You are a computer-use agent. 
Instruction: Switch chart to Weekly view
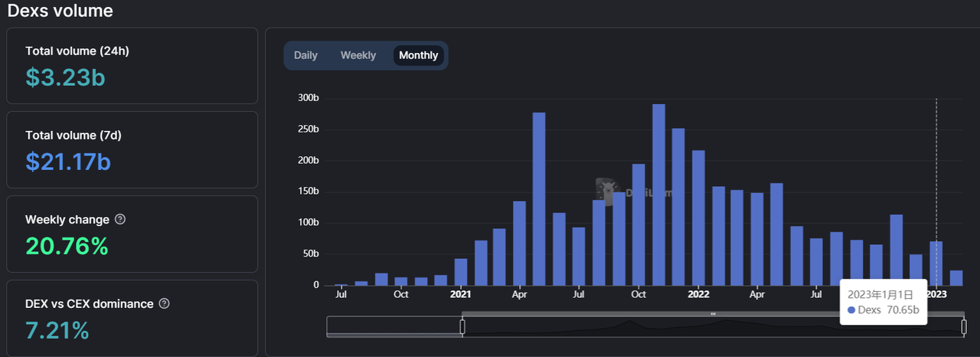pos(358,55)
